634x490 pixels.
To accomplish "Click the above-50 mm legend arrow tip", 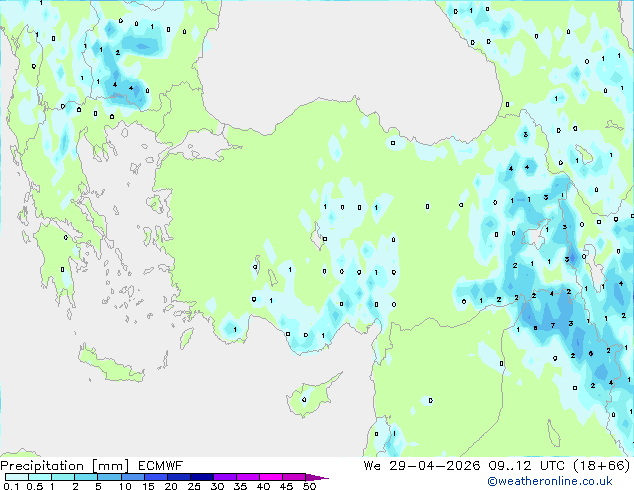I will 317,477.
